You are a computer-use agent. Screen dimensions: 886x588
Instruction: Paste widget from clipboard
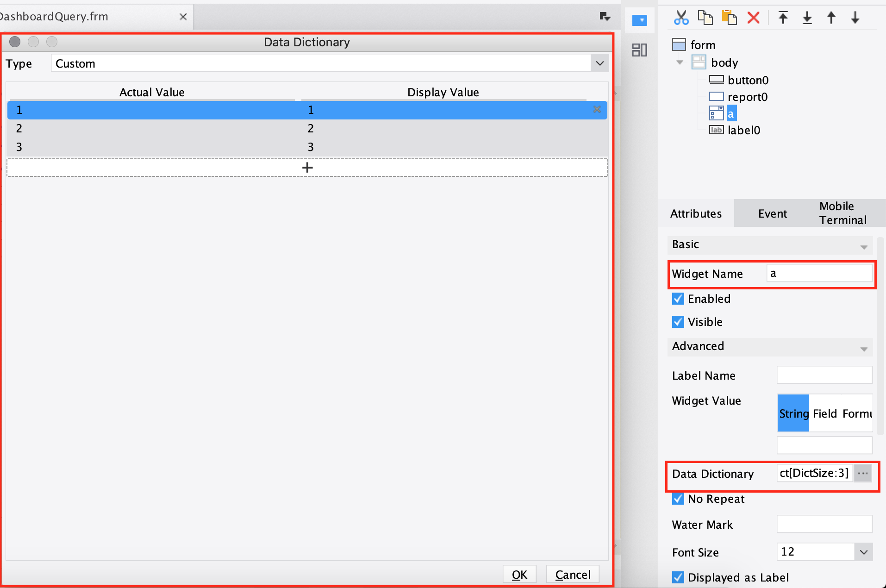pyautogui.click(x=729, y=18)
